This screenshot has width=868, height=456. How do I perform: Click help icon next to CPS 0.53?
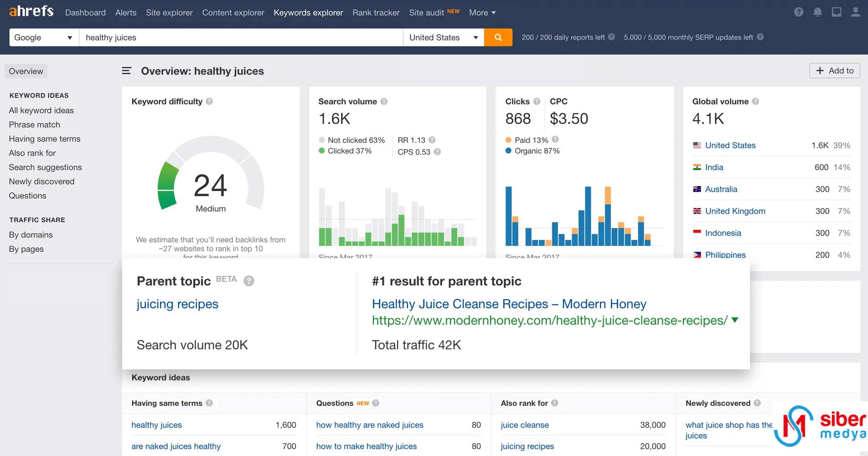click(437, 152)
